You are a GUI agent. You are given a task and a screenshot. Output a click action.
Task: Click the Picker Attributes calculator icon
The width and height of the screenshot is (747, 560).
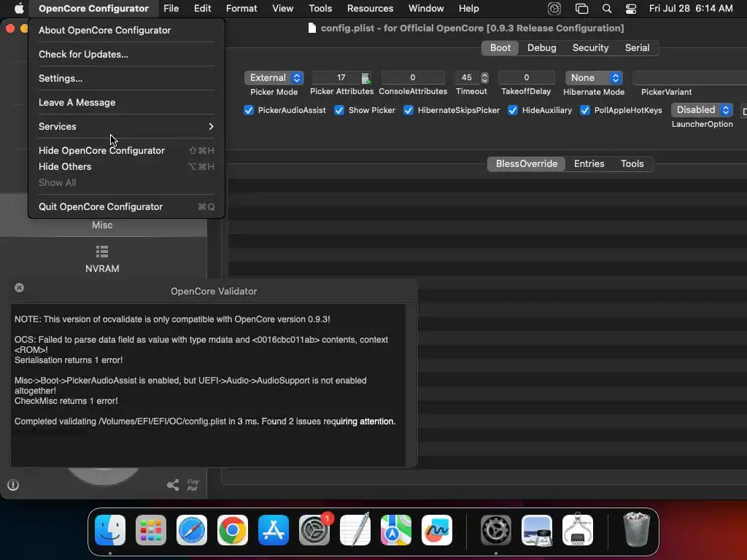pos(365,78)
